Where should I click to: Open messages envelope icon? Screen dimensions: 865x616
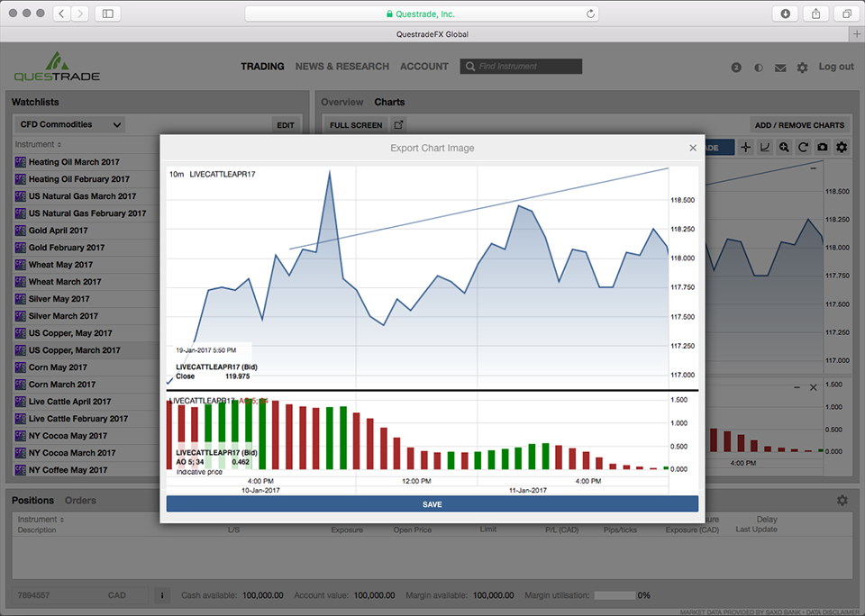(x=780, y=68)
